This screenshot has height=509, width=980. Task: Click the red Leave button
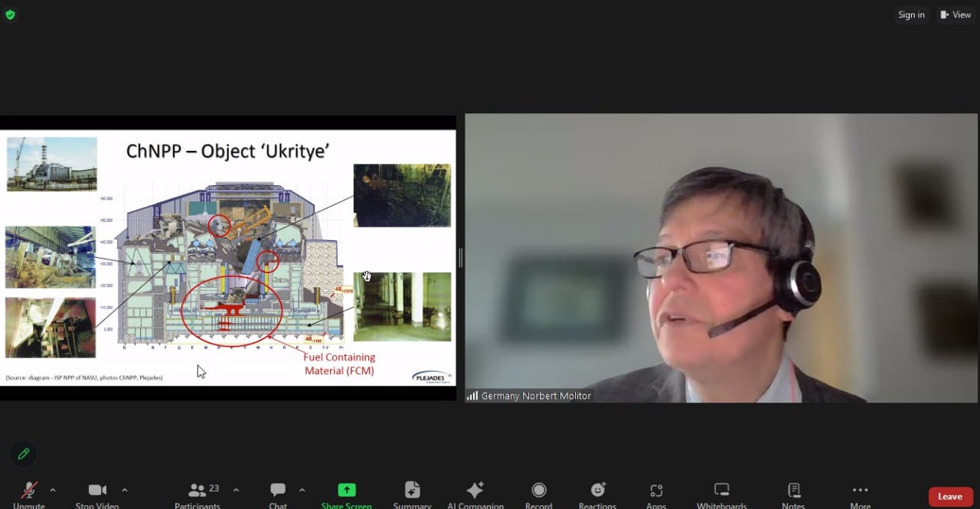point(950,497)
